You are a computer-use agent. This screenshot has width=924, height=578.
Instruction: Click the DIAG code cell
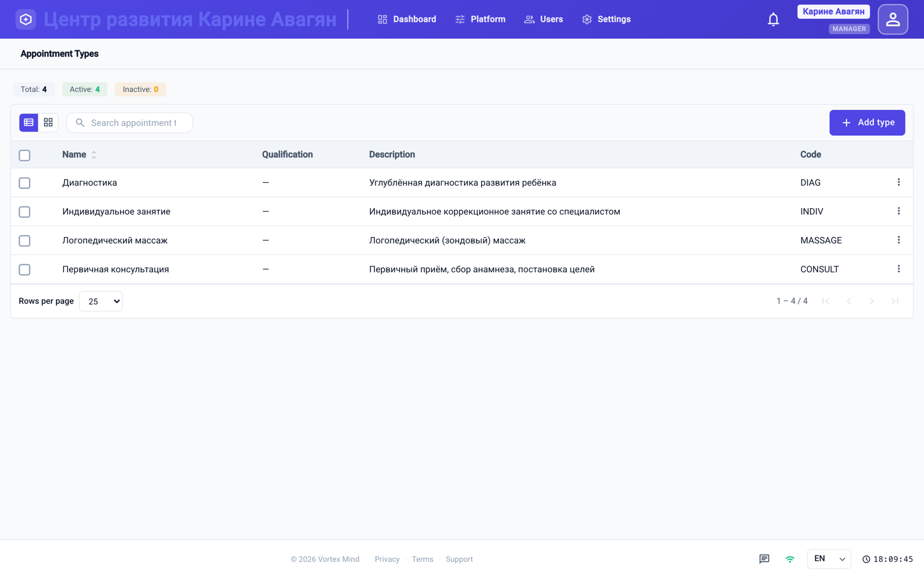pyautogui.click(x=810, y=183)
